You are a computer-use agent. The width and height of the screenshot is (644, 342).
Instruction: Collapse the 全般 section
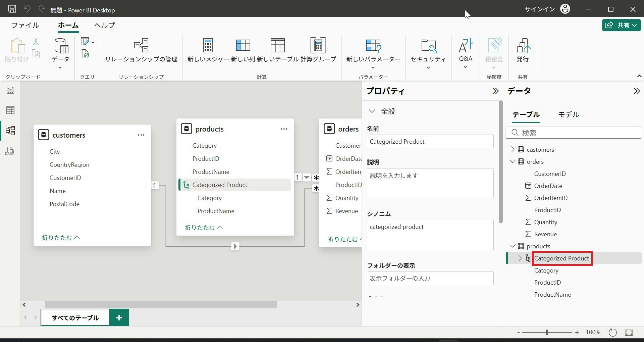pos(372,111)
